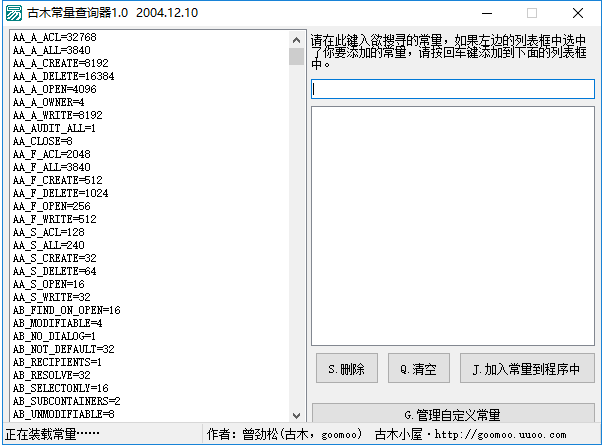Click the Q.清空 clear button
Screen dimensions: 604x447
[419, 368]
